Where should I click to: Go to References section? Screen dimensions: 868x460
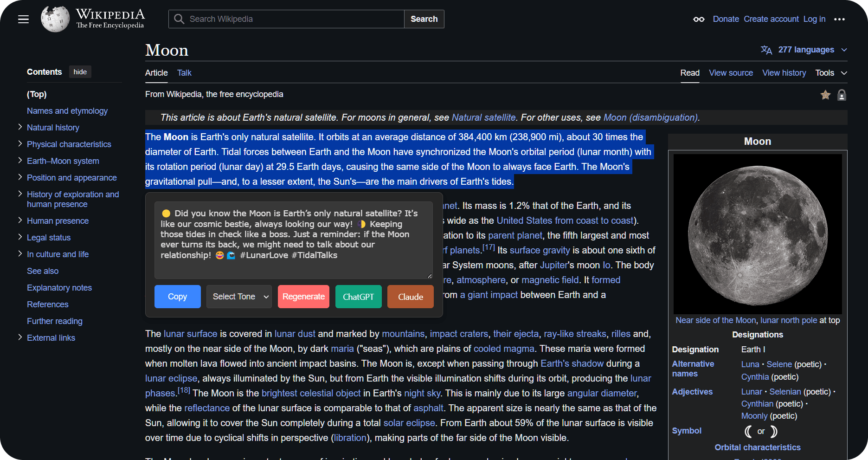coord(48,305)
